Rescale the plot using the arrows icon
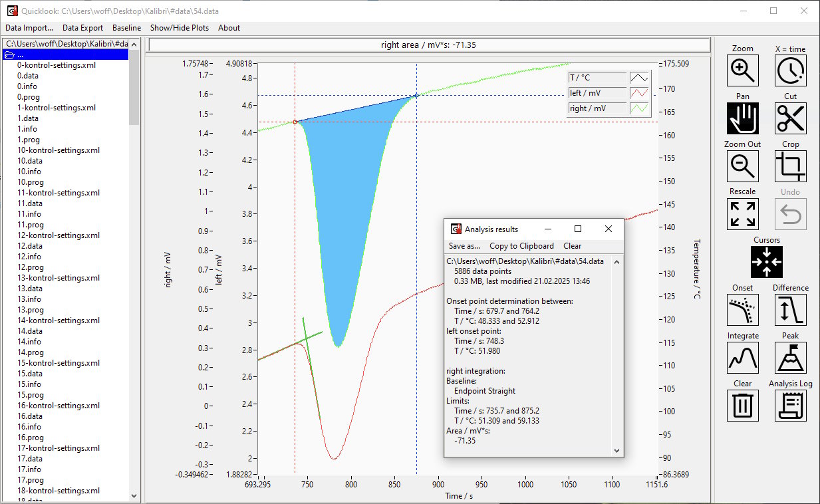The height and width of the screenshot is (504, 820). pyautogui.click(x=743, y=214)
